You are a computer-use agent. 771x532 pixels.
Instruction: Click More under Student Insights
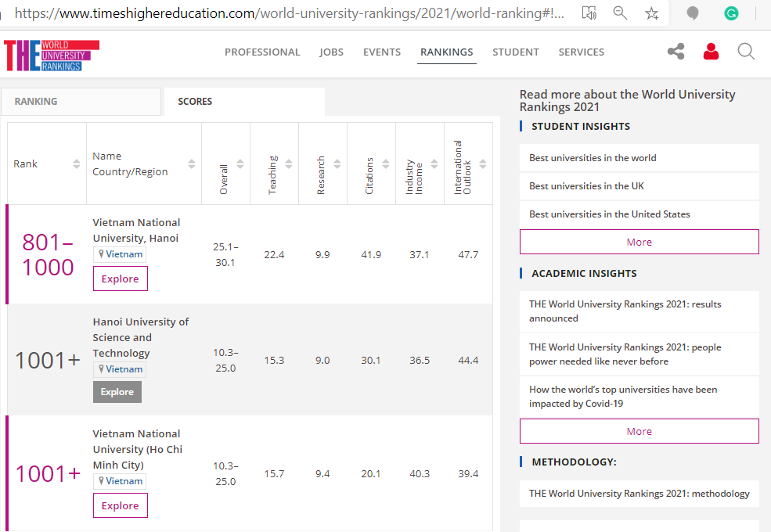point(639,242)
